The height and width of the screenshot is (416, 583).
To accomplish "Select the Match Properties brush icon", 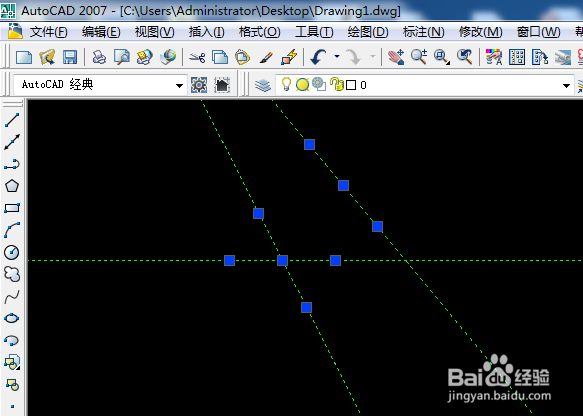I will pyautogui.click(x=266, y=57).
